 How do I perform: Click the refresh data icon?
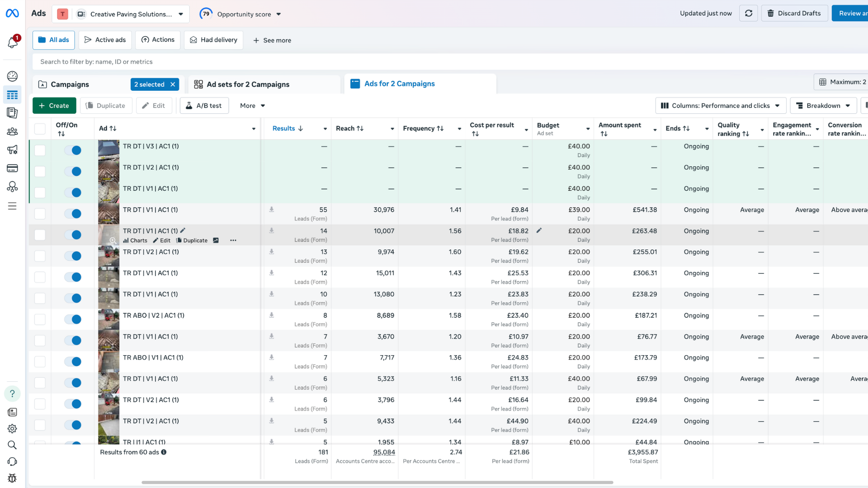pos(749,14)
